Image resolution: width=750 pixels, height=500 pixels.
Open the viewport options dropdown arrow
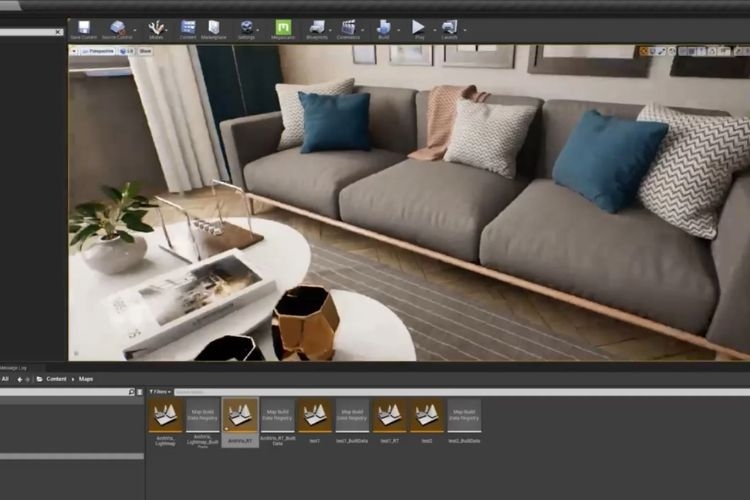coord(74,51)
